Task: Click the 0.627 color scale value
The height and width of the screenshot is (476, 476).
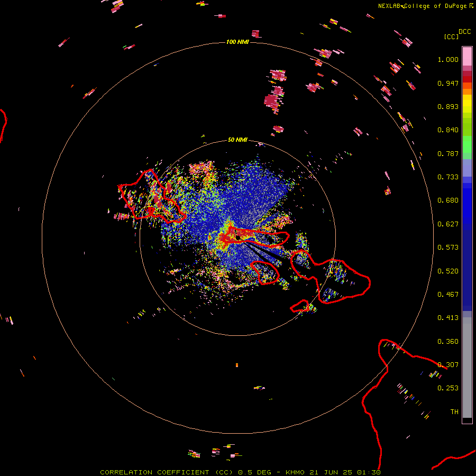Action: tap(448, 224)
